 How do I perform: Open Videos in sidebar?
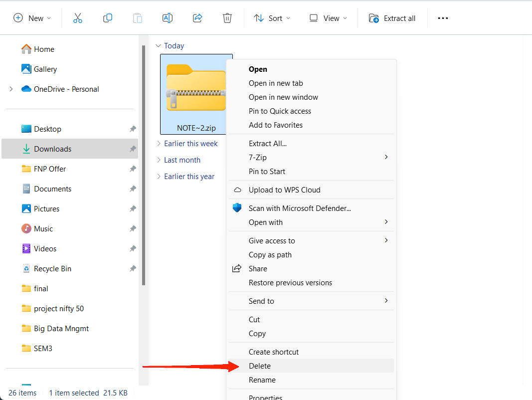pyautogui.click(x=39, y=249)
